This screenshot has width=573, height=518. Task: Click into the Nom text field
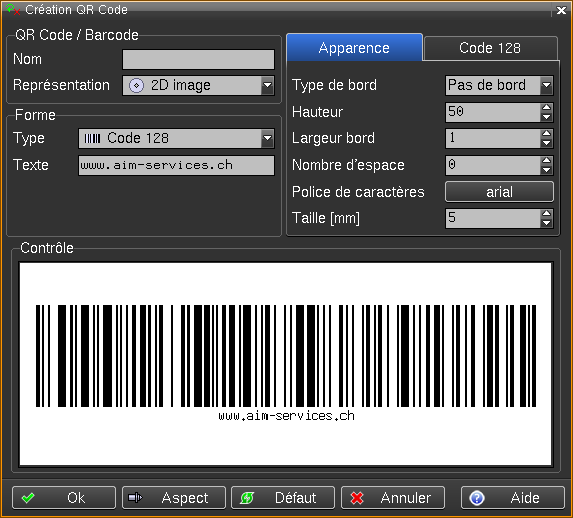[x=198, y=59]
